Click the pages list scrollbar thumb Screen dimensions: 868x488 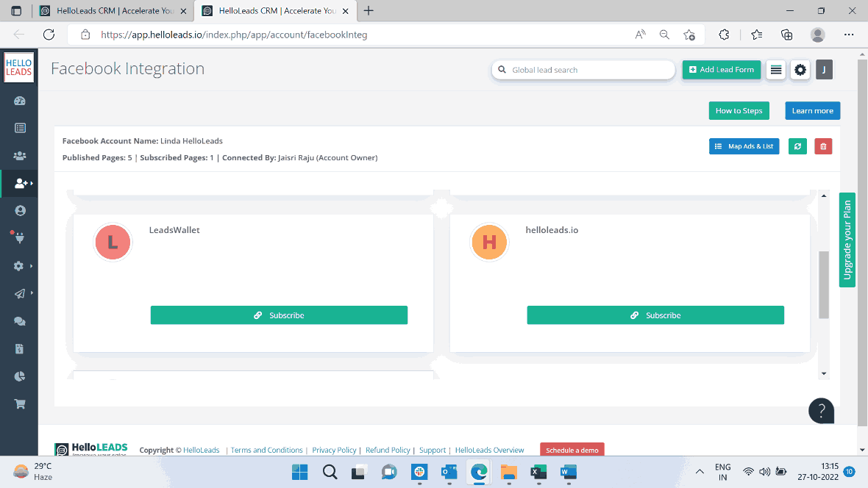(x=824, y=285)
